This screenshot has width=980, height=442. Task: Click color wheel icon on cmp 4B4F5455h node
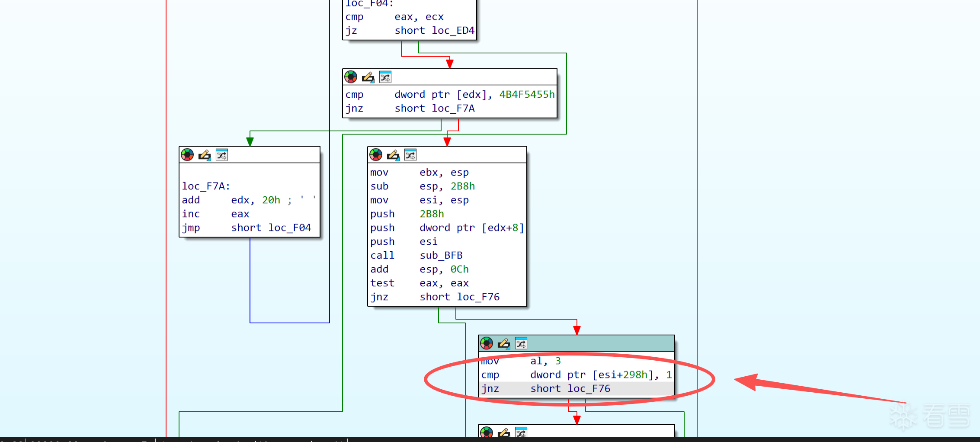(x=351, y=77)
